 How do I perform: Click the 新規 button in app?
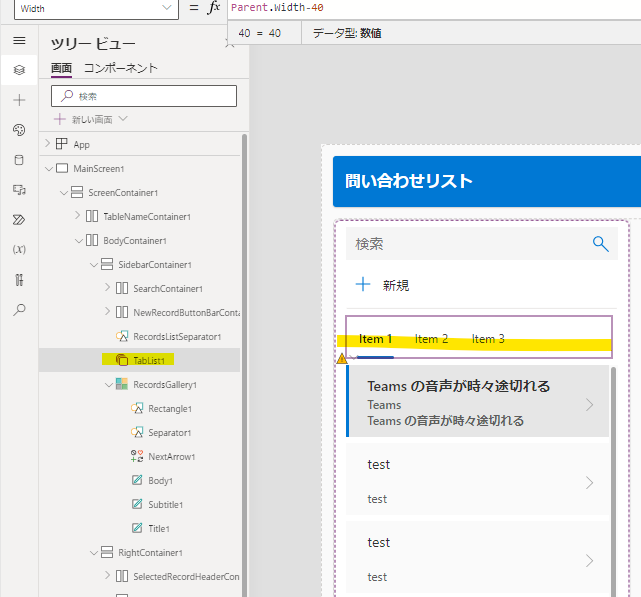(x=382, y=285)
